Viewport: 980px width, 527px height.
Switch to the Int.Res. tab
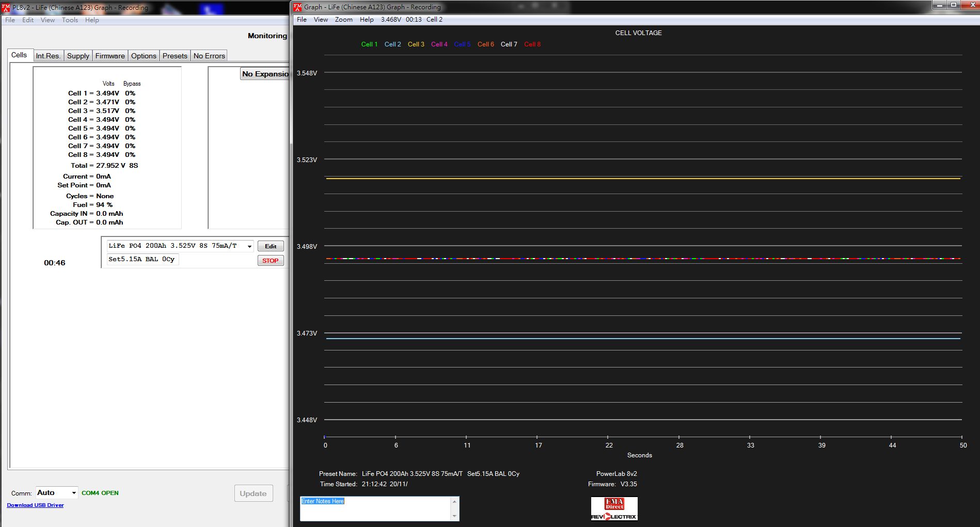pos(48,56)
